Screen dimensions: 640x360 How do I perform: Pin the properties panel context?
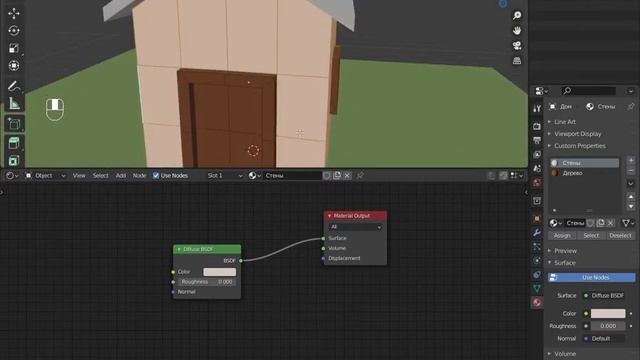coord(631,107)
